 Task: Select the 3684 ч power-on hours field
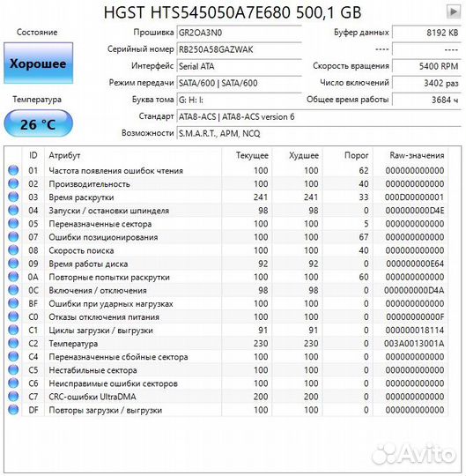point(426,100)
